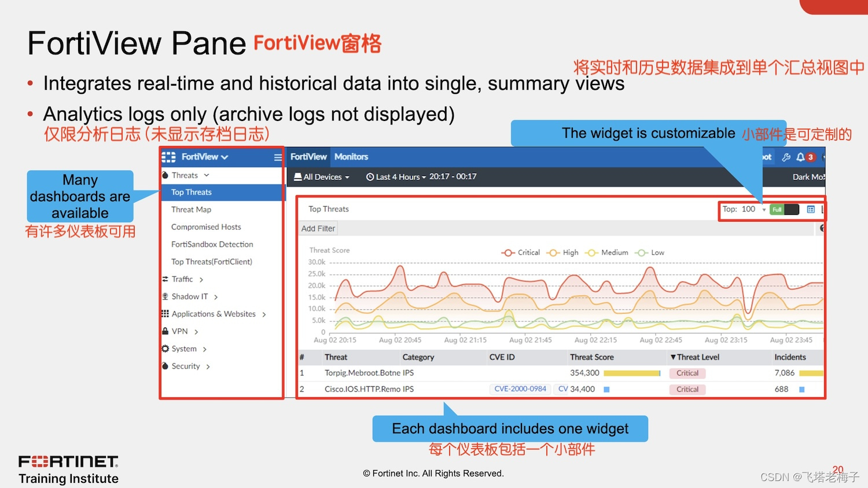Click the clock icon beside Last 4 Hours
Image resolution: width=868 pixels, height=488 pixels.
370,177
